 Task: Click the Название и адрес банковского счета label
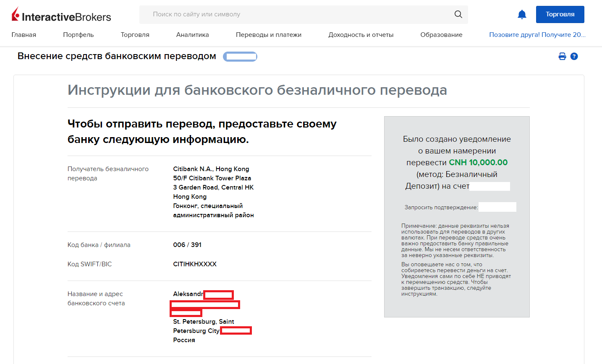(96, 299)
